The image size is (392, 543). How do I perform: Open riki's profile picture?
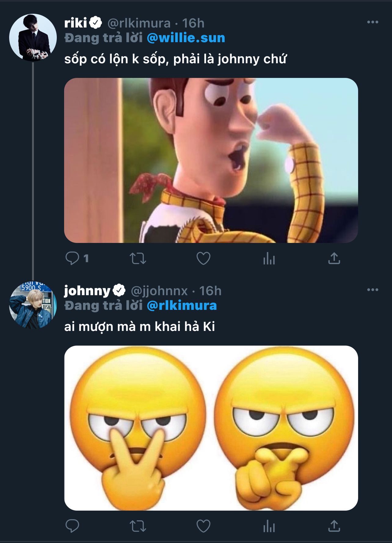pyautogui.click(x=33, y=37)
